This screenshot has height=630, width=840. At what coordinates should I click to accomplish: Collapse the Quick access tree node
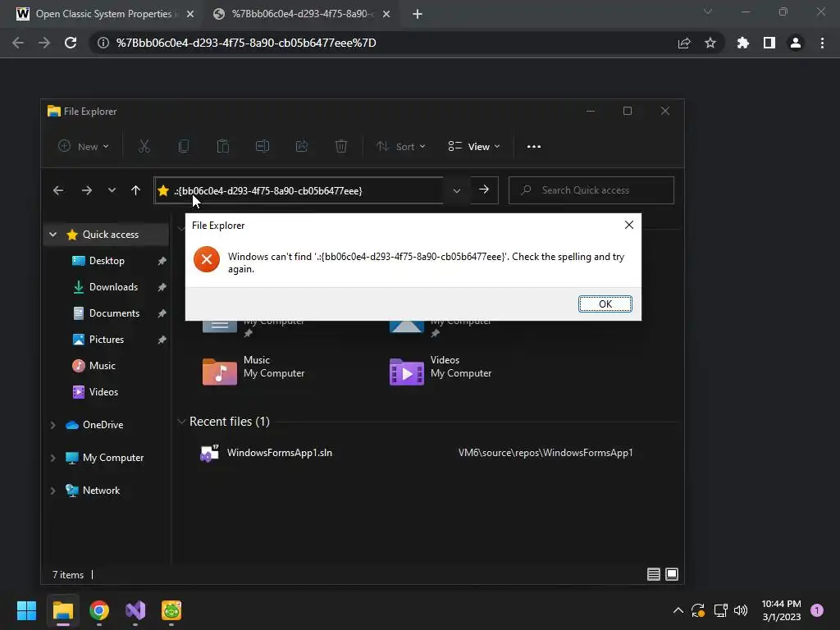pos(52,234)
